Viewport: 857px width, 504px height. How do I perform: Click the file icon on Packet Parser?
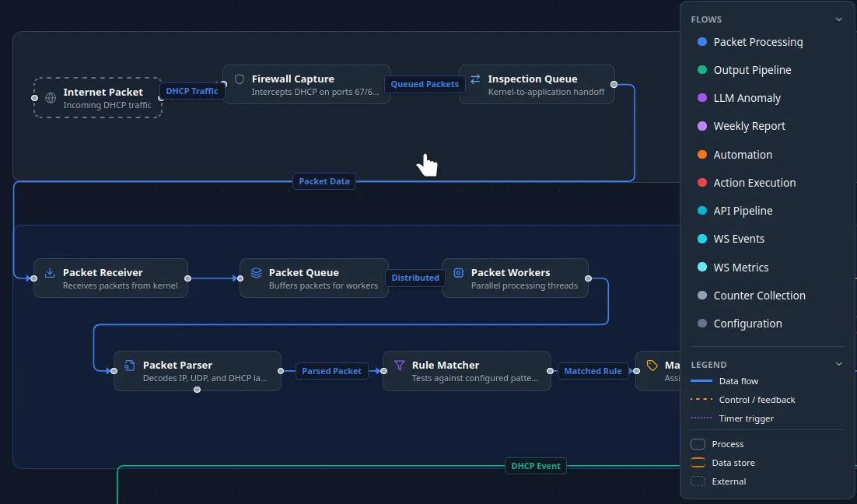click(130, 365)
